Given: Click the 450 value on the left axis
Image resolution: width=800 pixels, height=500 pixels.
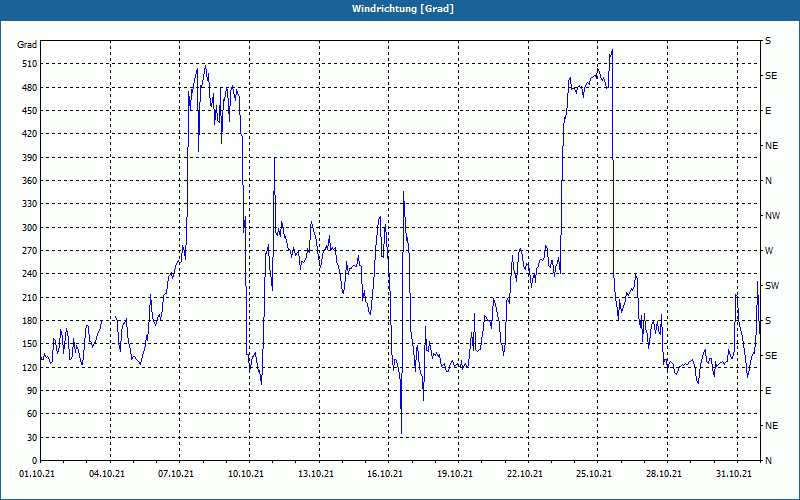Looking at the screenshot, I should (31, 111).
